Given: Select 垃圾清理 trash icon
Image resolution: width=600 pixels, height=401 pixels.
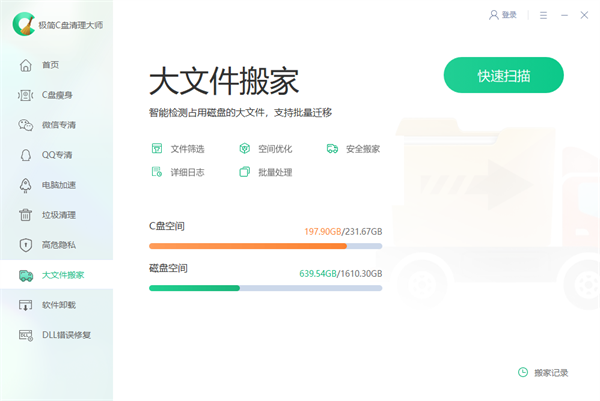Looking at the screenshot, I should click(25, 215).
